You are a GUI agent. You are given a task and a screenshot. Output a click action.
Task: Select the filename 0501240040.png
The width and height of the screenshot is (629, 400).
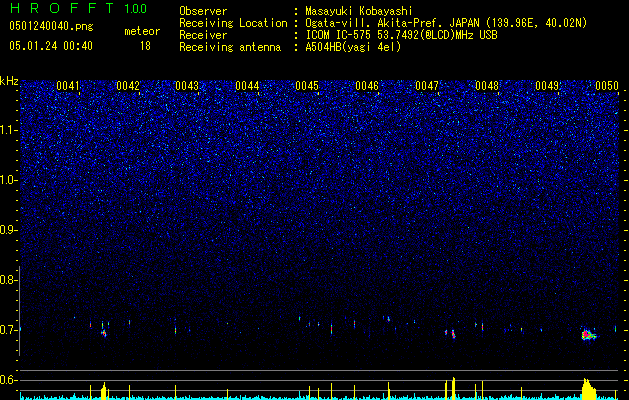[51, 26]
